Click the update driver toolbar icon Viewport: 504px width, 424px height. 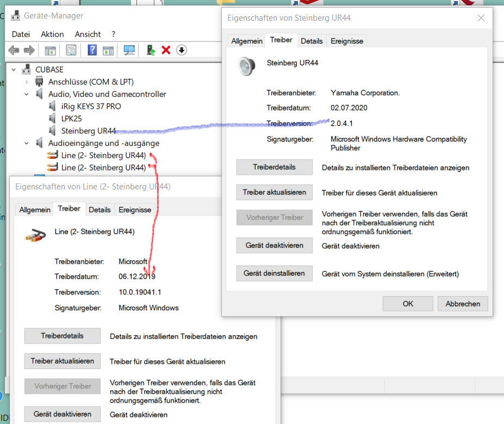[151, 50]
